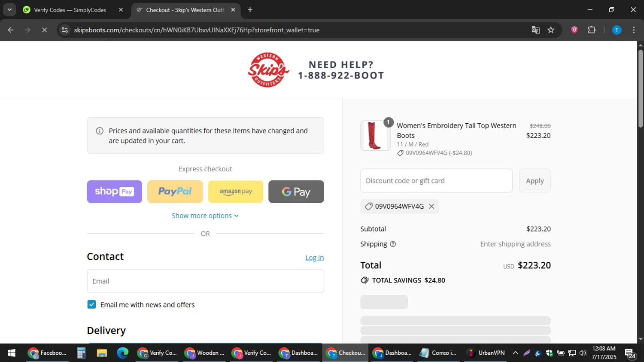Viewport: 644px width, 362px height.
Task: Open Microsoft Edge in the taskbar
Action: (123, 353)
